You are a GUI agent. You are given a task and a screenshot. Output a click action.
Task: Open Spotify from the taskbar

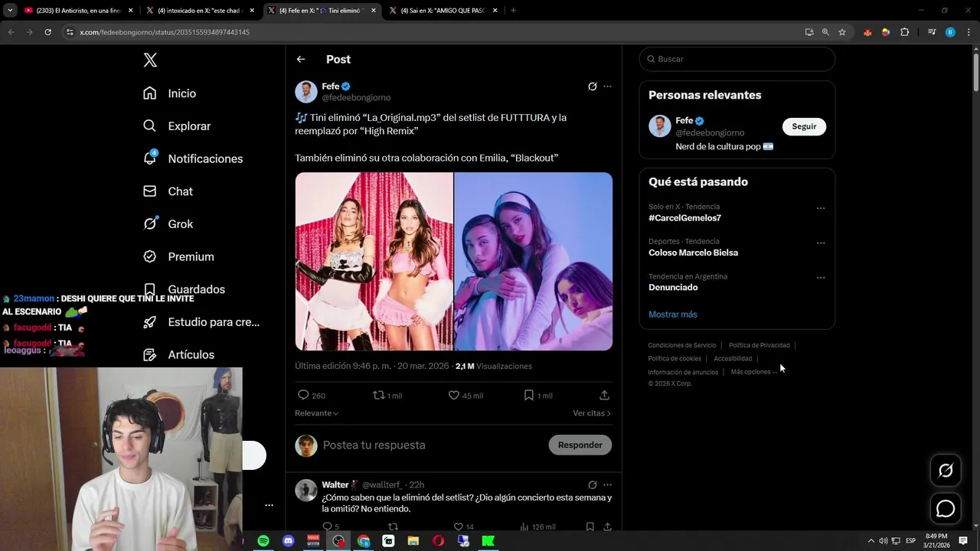tap(263, 541)
